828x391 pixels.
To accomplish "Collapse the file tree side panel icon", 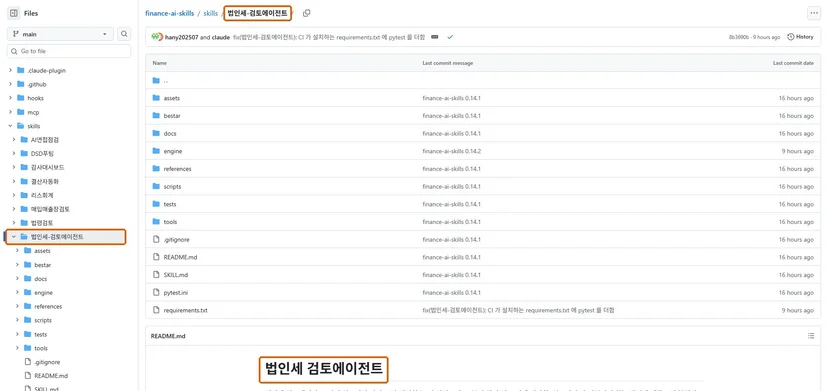I will click(14, 13).
